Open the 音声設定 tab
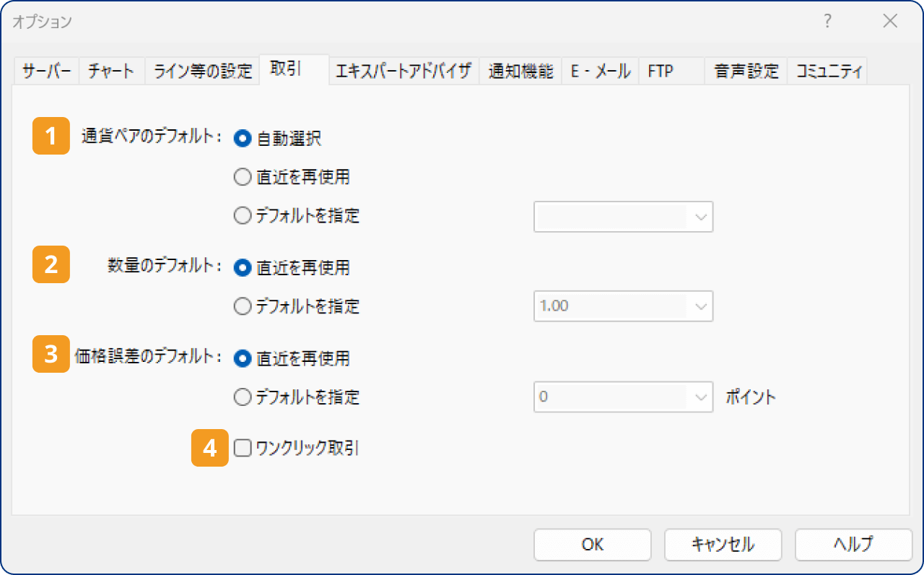The image size is (924, 575). [x=745, y=71]
